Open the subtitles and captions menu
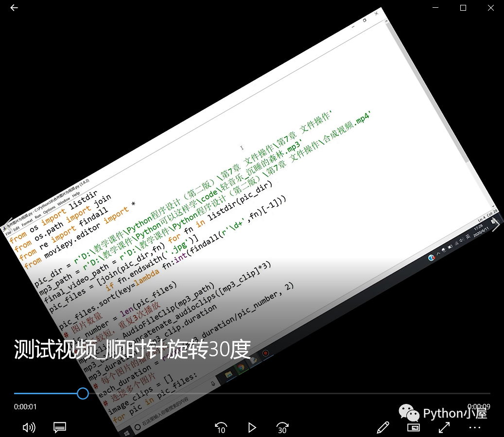504x437 pixels. [x=60, y=427]
